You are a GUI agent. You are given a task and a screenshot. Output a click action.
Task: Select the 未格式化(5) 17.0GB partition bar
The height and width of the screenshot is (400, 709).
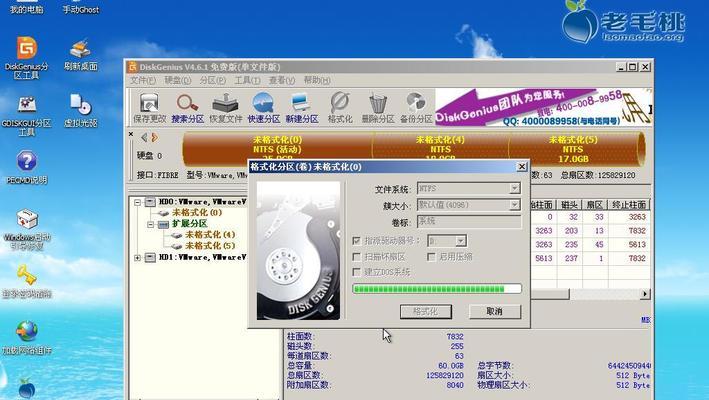573,149
